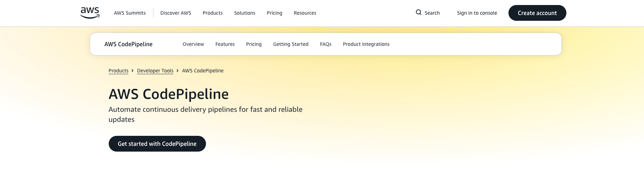Image resolution: width=644 pixels, height=186 pixels.
Task: Click the Create account button
Action: (537, 13)
